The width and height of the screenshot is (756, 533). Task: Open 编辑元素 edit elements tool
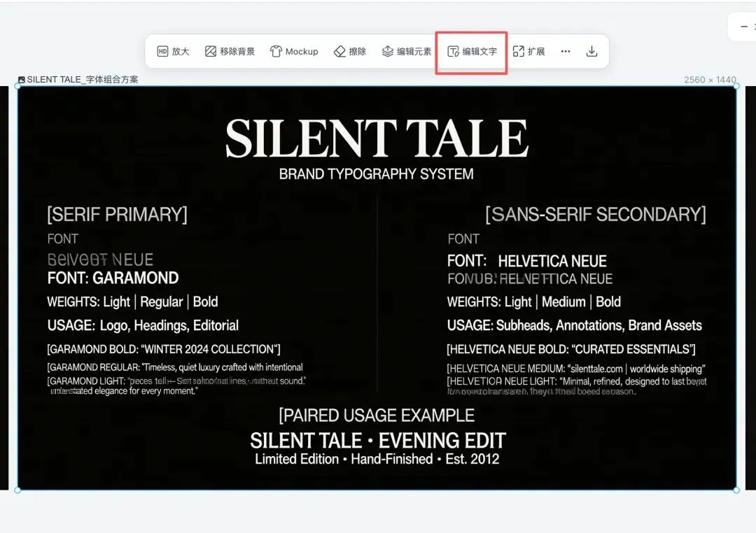point(407,52)
